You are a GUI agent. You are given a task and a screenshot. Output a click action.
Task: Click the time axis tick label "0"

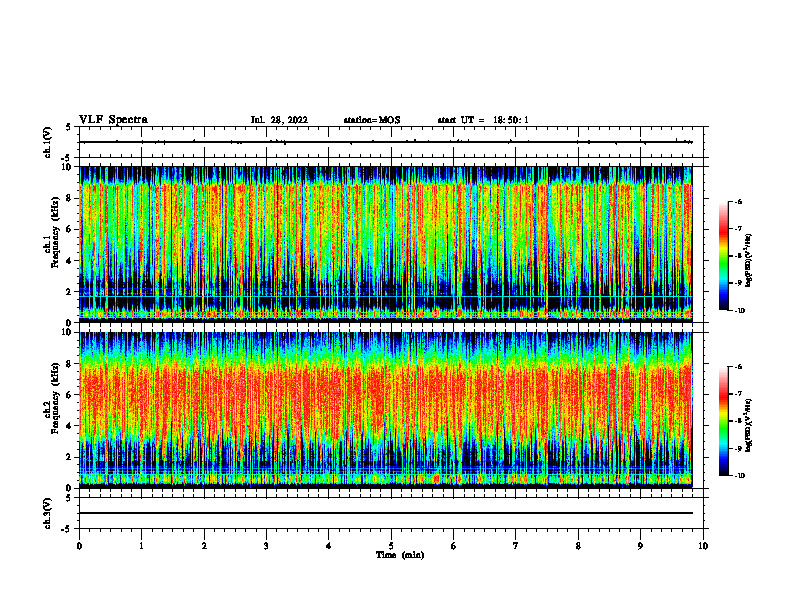click(79, 546)
